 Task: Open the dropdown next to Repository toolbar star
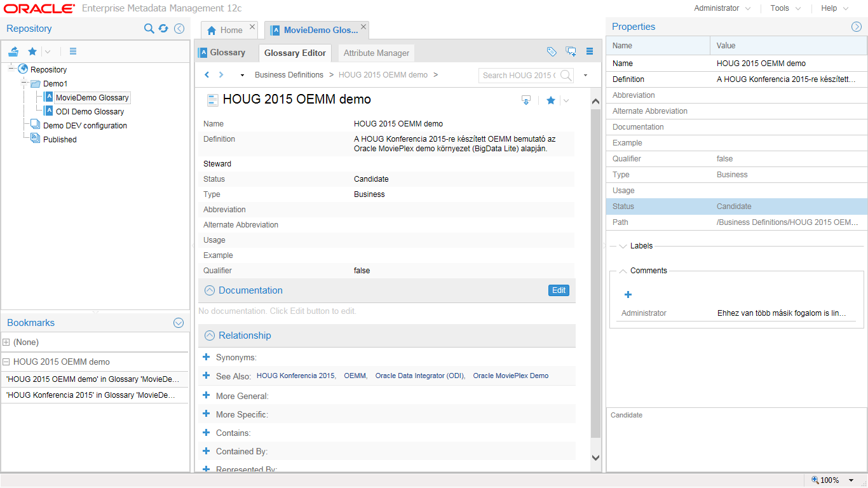coord(48,51)
